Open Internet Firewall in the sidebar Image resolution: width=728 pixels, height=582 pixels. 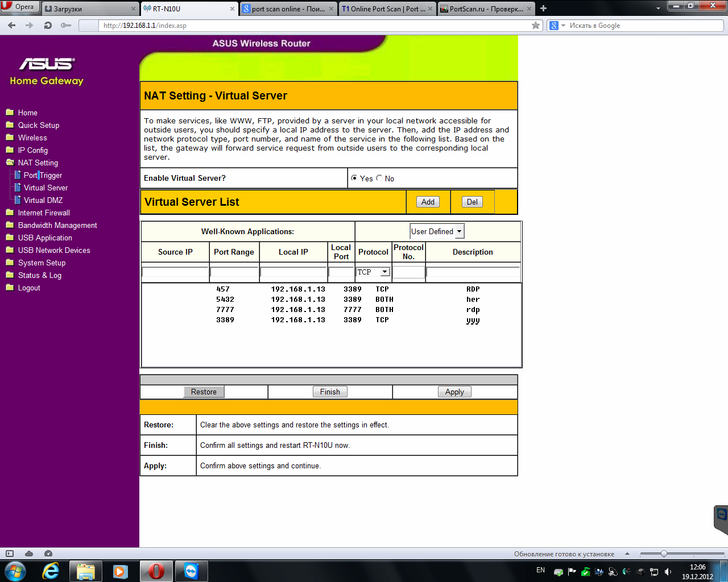(44, 213)
